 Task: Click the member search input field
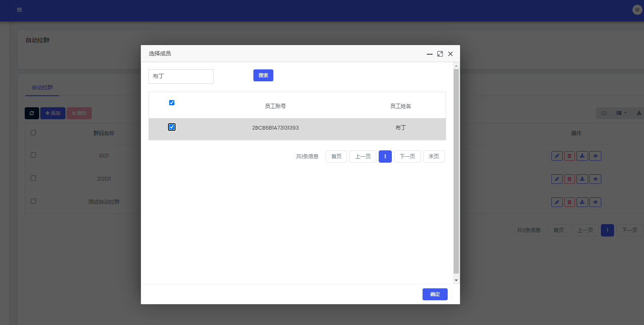tap(181, 77)
